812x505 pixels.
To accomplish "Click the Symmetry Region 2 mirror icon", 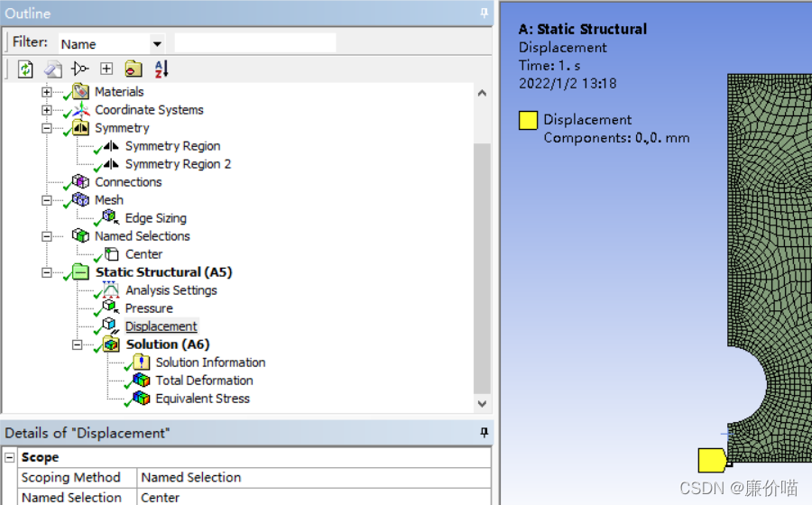I will pyautogui.click(x=111, y=164).
